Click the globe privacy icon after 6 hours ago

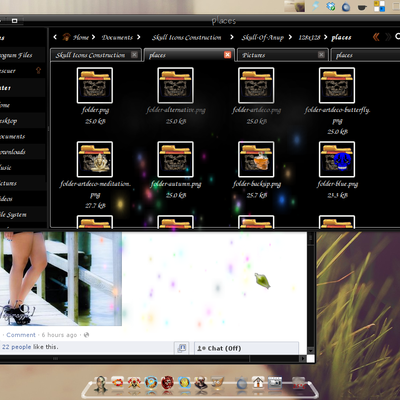pos(86,335)
